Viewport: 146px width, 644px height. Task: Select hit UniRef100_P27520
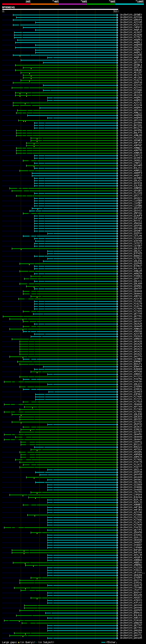[131, 259]
